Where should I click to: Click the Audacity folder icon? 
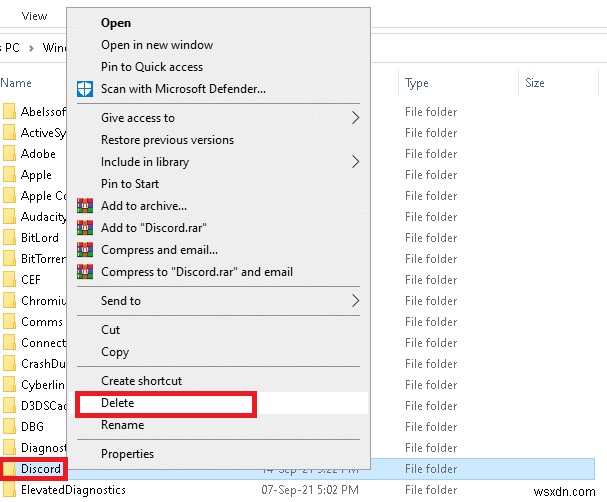(x=9, y=217)
